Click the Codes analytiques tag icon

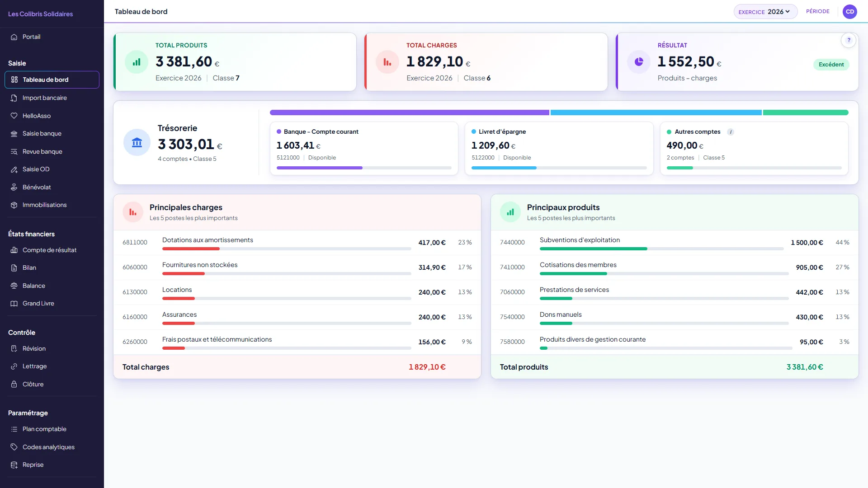[x=14, y=447]
